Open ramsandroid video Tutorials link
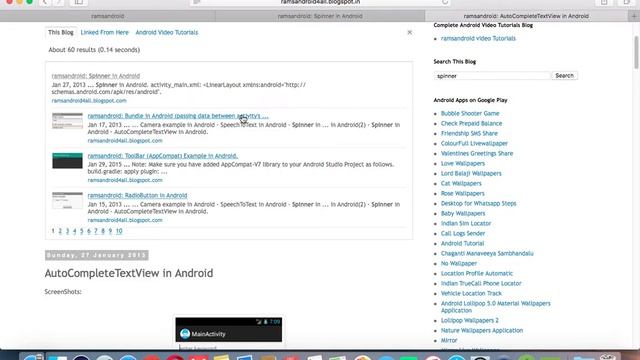The width and height of the screenshot is (640, 360). 478,38
